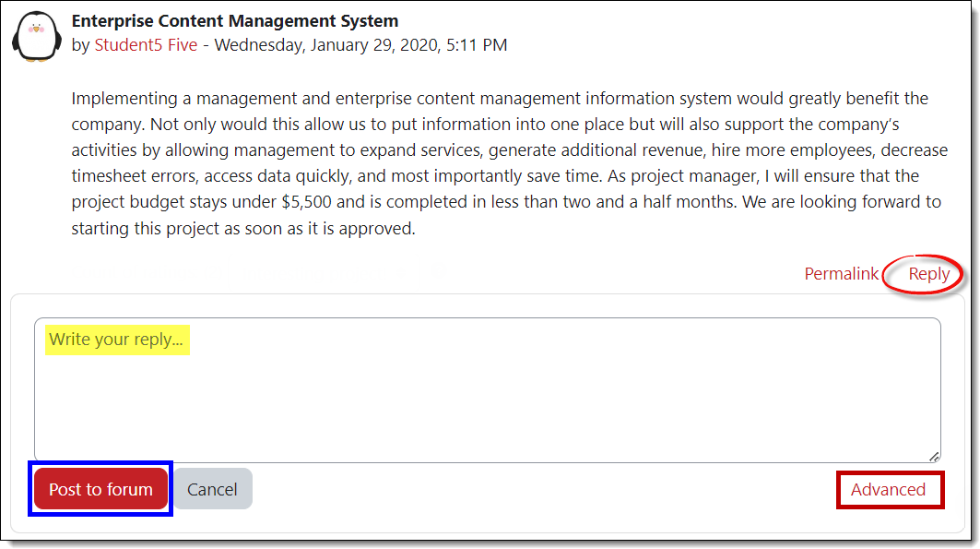
Task: Open the Reply option on the post
Action: 927,273
